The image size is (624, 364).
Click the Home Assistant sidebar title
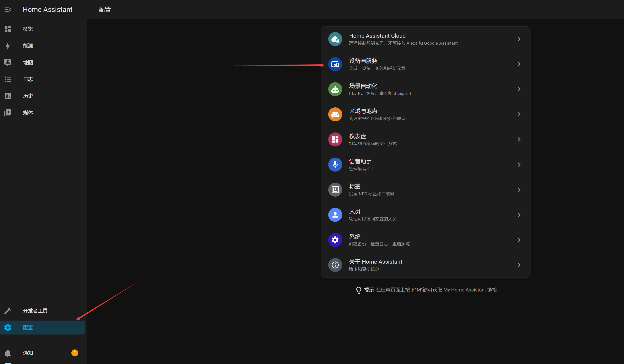47,10
